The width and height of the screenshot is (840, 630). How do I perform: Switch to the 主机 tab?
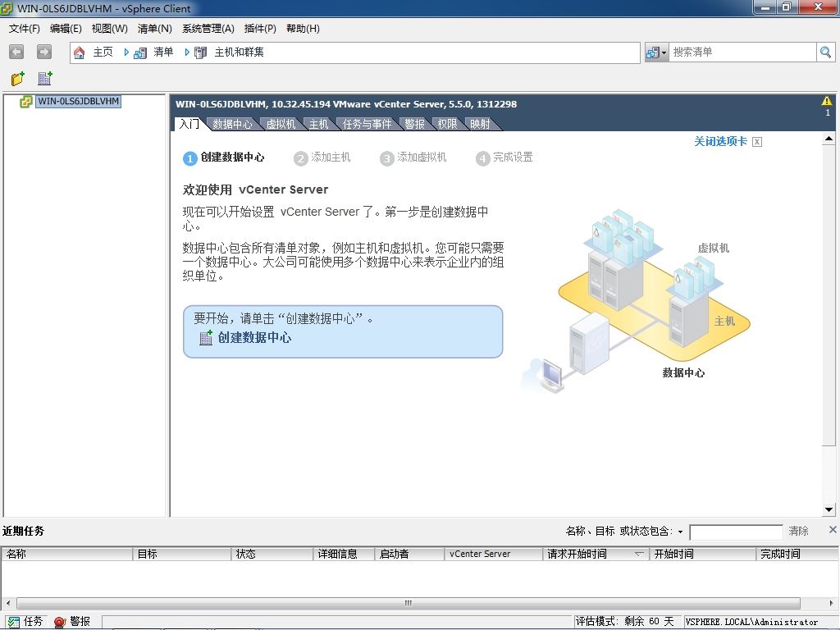pos(318,125)
